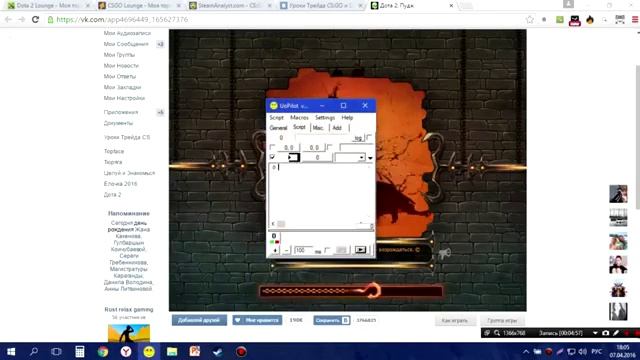Viewport: 640px width, 360px height.
Task: Click the magnifier icon on recorder bar
Action: 497,333
